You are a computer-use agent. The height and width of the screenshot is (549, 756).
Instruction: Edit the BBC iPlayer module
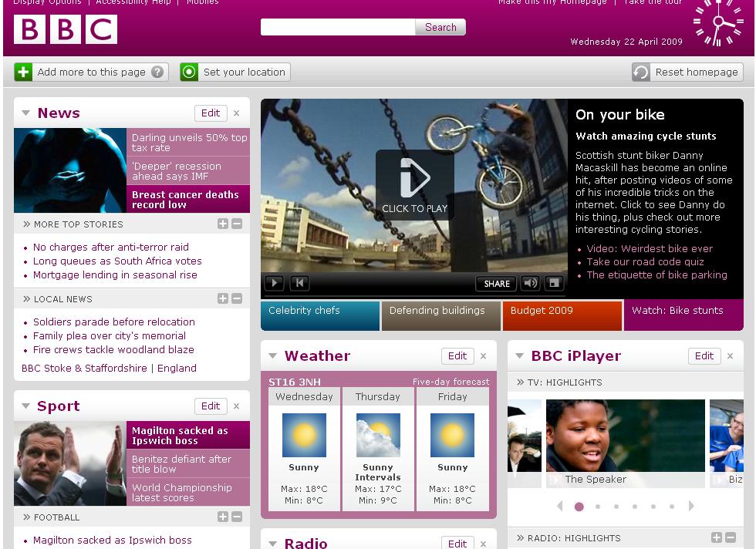coord(704,355)
